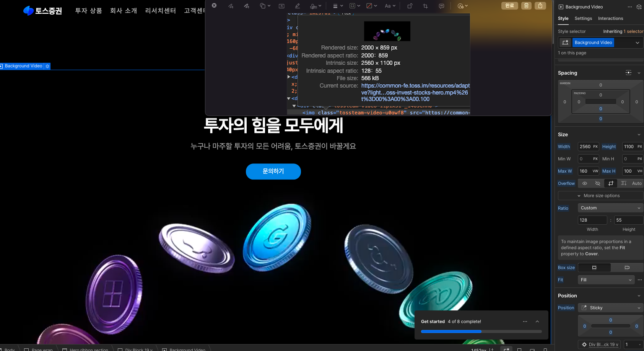644x351 pixels.
Task: Expand More size options
Action: point(600,196)
